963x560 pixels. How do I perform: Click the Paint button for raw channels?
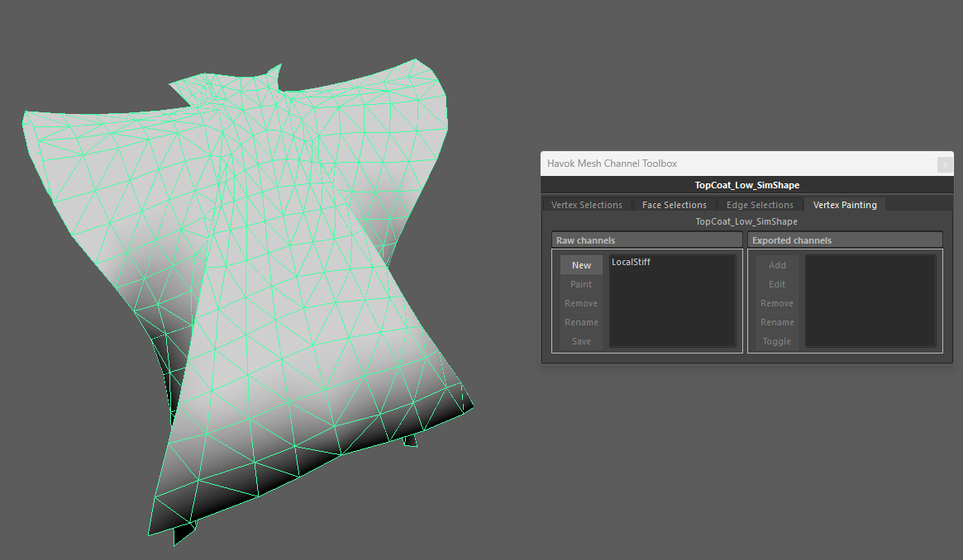581,284
